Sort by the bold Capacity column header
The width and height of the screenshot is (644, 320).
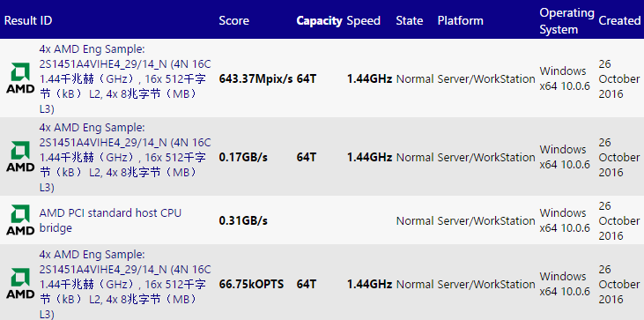[x=319, y=20]
